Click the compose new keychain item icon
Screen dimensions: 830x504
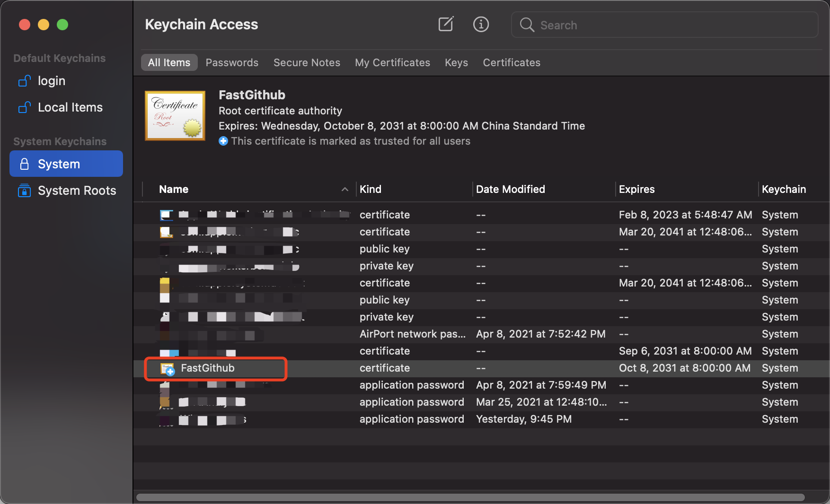point(446,24)
